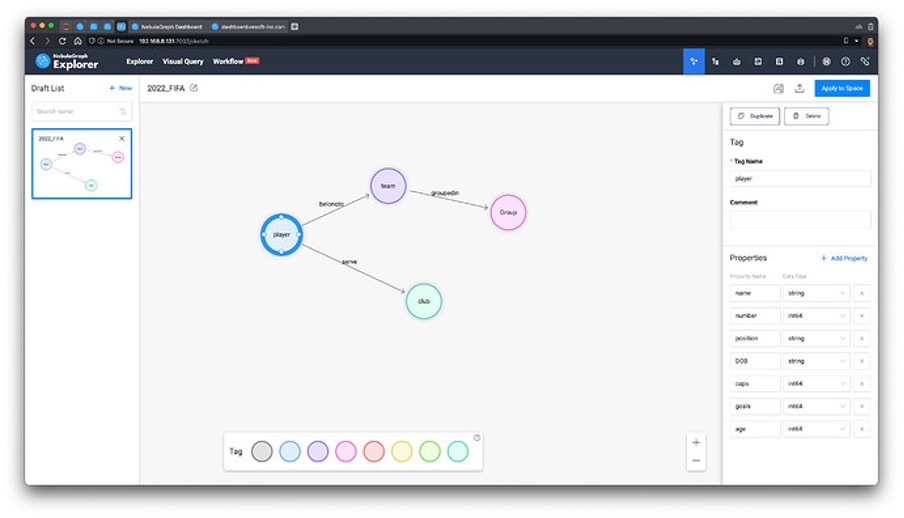Screen dimensions: 904x518
Task: Open data type dropdown for position property
Action: click(x=816, y=338)
